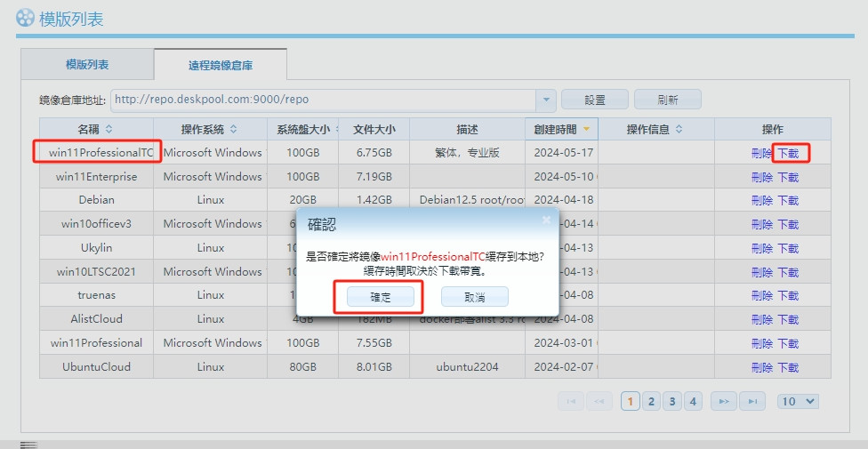Click 刪除 for win10officev3
This screenshot has height=449, width=868.
pos(761,224)
